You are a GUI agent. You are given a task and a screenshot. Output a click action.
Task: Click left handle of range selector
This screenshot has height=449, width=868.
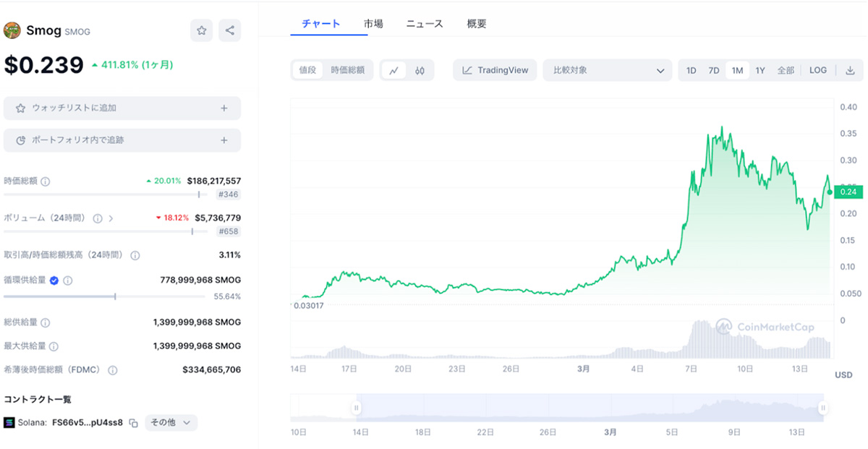pyautogui.click(x=356, y=408)
